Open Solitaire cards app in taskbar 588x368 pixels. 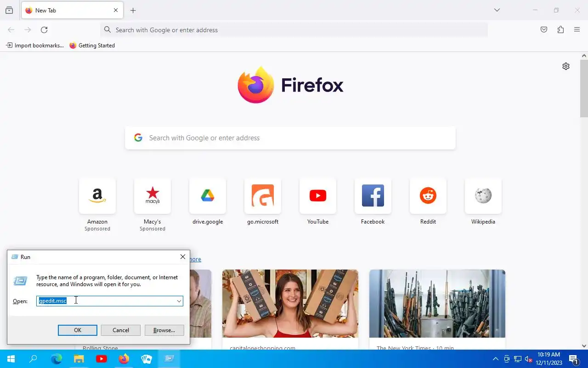[x=147, y=359]
